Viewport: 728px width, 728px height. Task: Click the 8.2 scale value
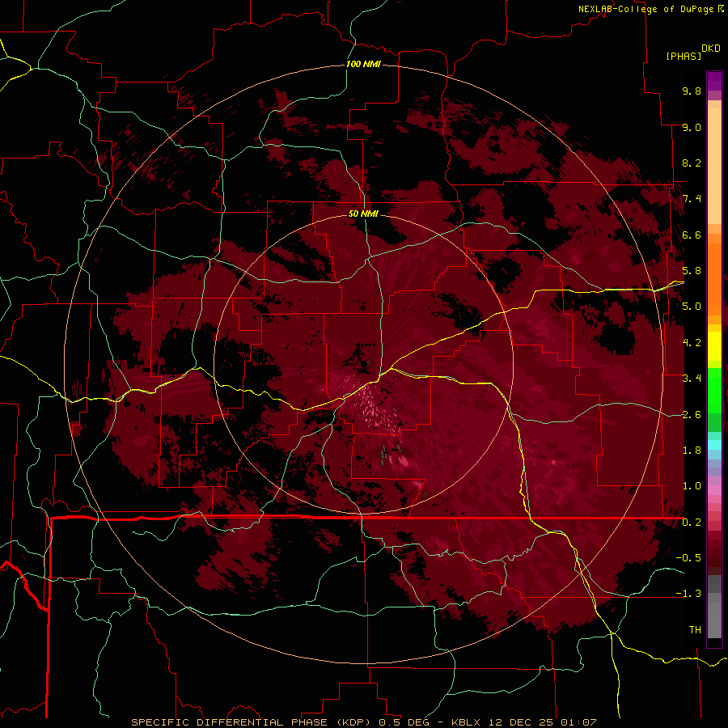pos(692,163)
